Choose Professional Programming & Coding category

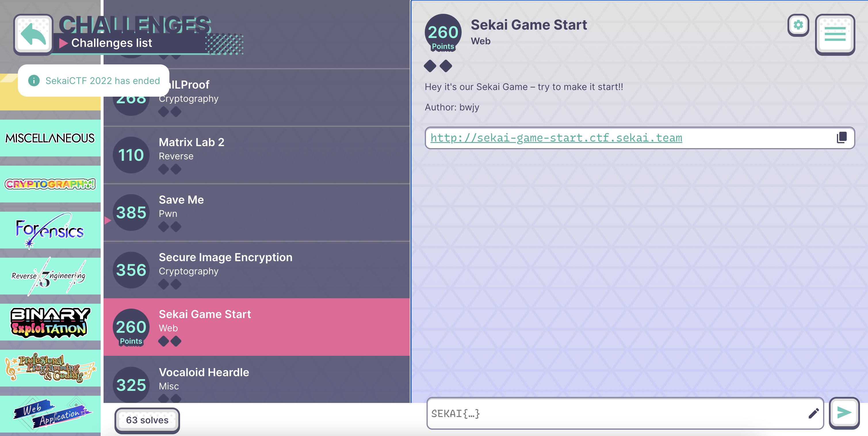pyautogui.click(x=50, y=368)
